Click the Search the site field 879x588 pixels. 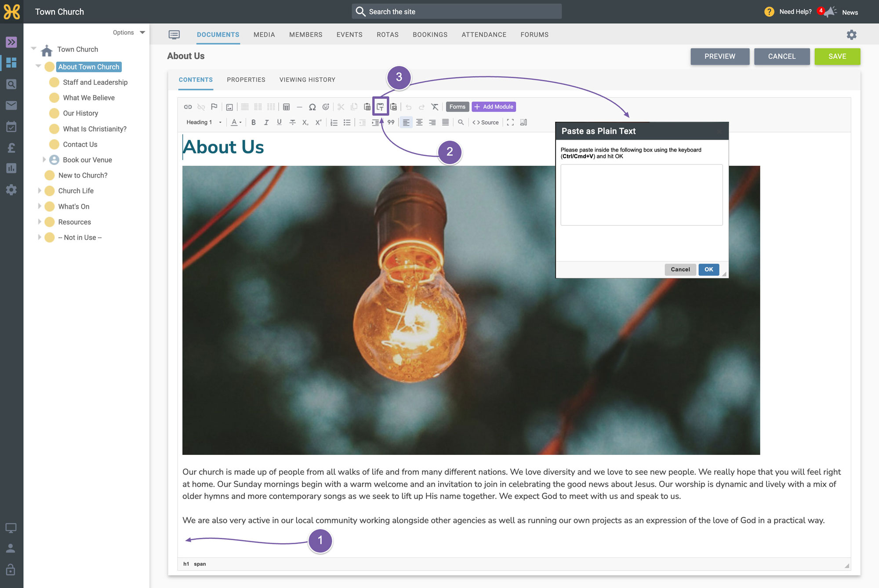pos(456,11)
